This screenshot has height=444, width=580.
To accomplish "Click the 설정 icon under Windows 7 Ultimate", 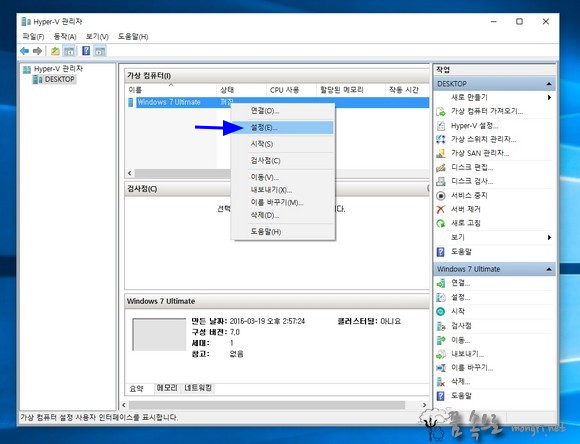I will 441,297.
